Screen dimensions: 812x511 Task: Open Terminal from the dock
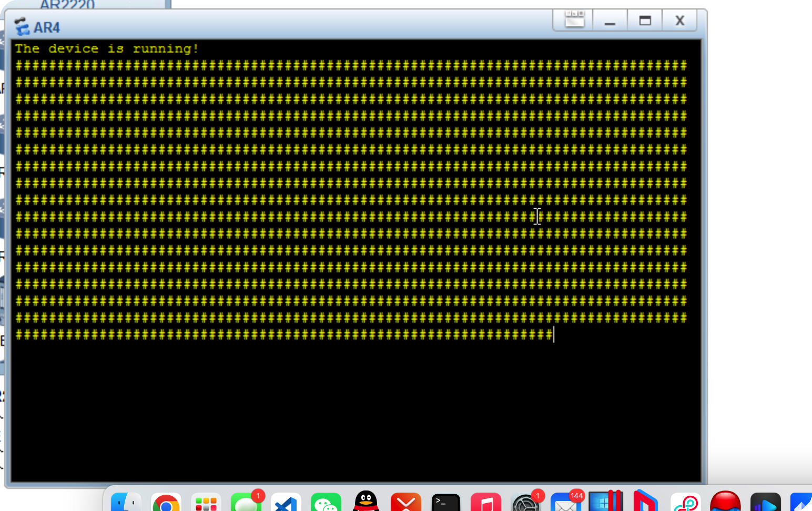coord(446,503)
